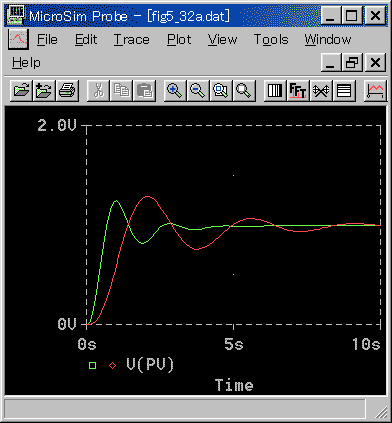Open the Tools menu
This screenshot has height=423, width=392.
pyautogui.click(x=271, y=40)
